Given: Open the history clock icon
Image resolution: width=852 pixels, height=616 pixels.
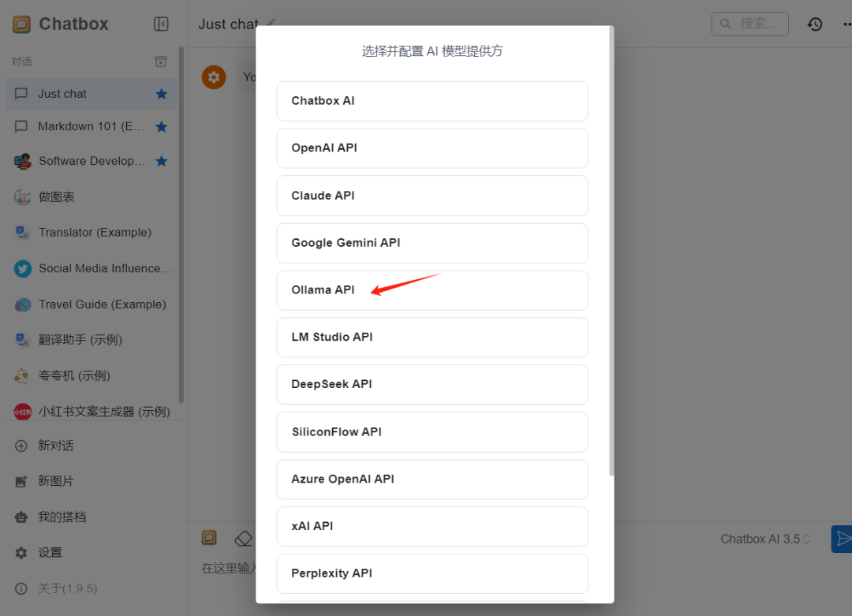Looking at the screenshot, I should tap(814, 24).
